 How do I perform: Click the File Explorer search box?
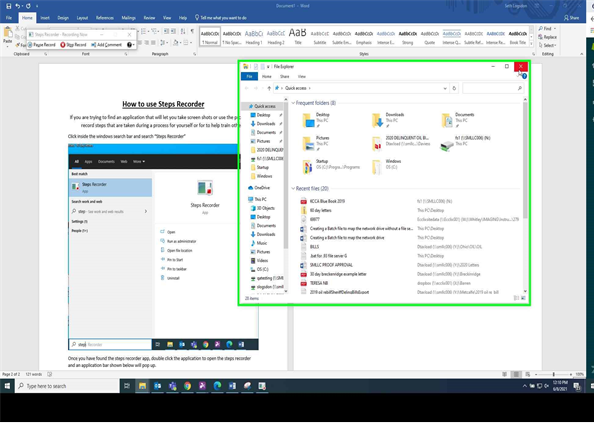coord(493,88)
